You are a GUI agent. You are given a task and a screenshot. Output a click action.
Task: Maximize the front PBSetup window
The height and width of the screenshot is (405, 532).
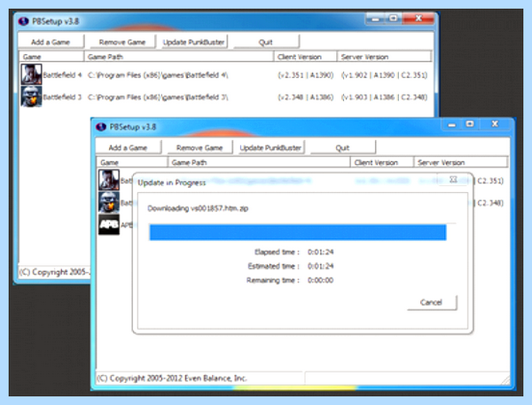(470, 124)
